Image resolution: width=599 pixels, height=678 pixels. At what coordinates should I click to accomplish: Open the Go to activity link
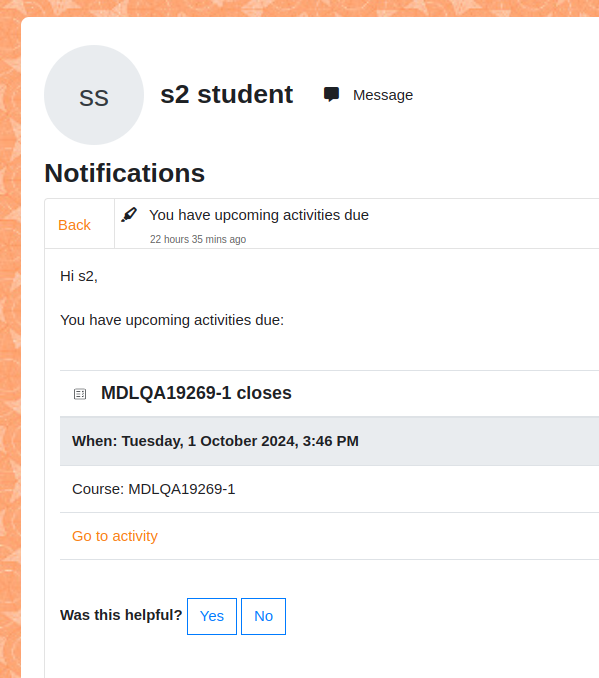pos(115,536)
